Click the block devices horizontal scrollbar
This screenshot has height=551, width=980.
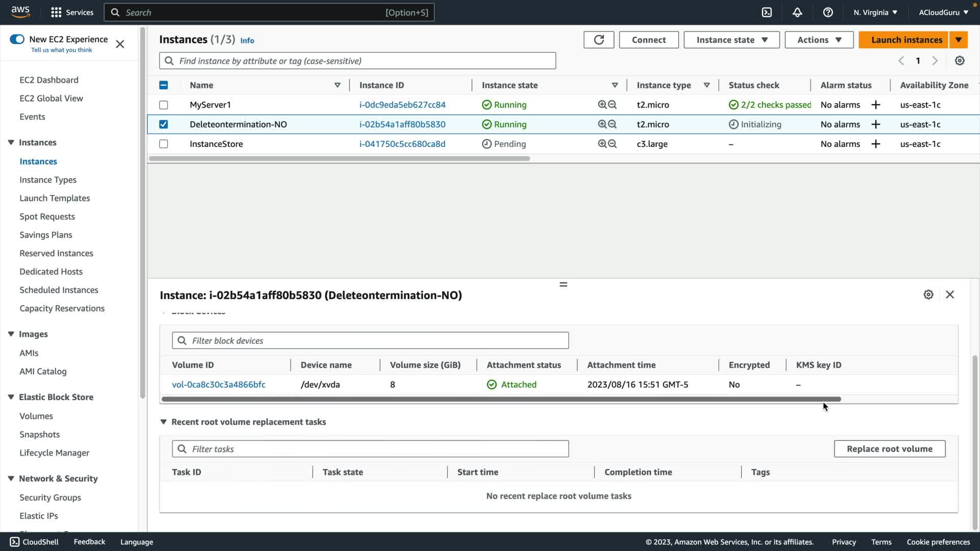500,399
